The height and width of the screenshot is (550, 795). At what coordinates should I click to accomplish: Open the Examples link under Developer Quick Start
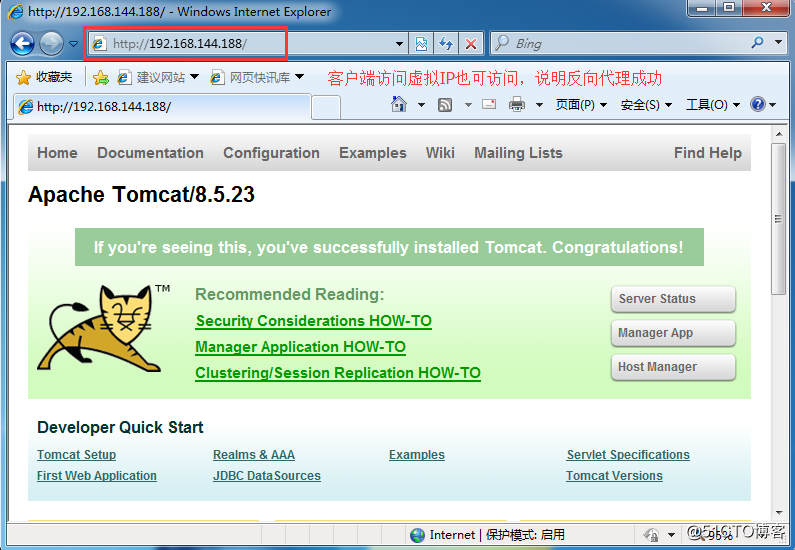tap(417, 455)
